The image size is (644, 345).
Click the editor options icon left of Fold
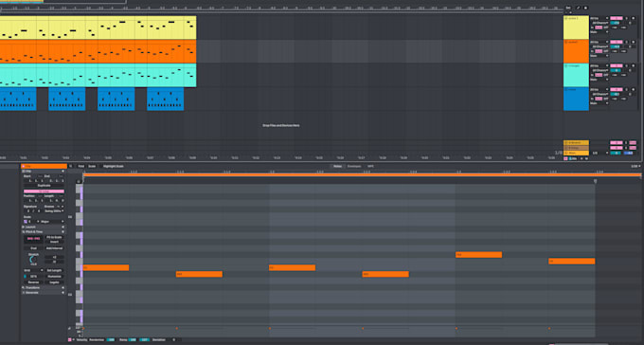[71, 166]
